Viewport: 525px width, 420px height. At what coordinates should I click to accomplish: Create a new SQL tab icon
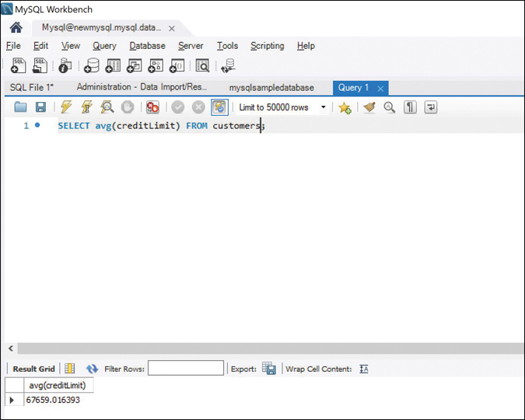(x=18, y=65)
